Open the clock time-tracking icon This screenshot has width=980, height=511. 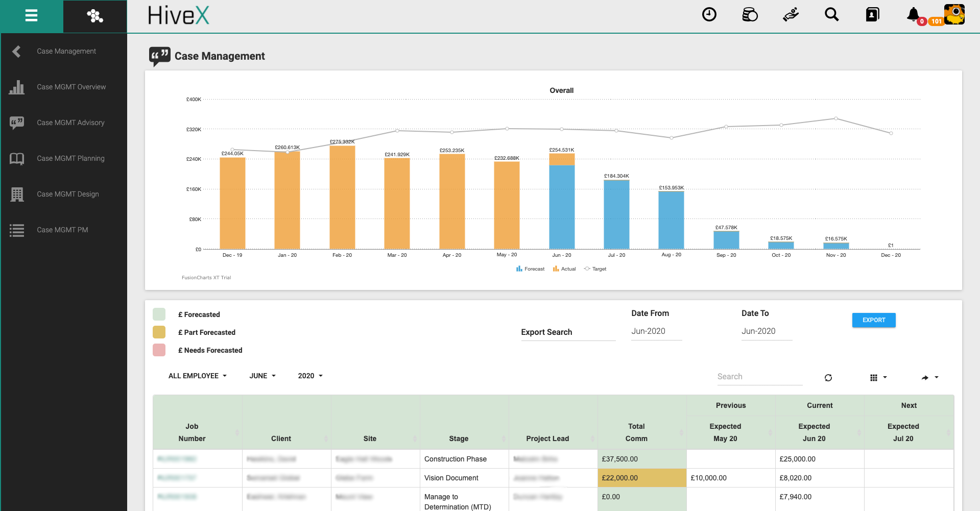[x=709, y=15]
